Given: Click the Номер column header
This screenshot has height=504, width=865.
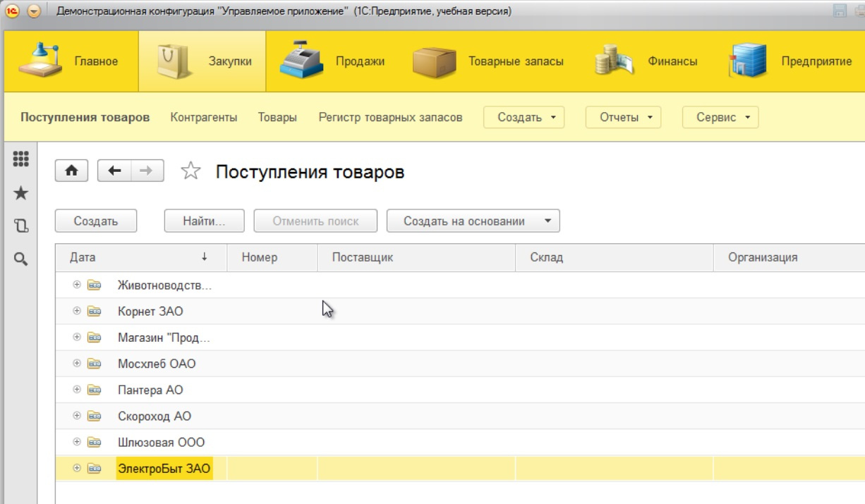Looking at the screenshot, I should click(272, 257).
